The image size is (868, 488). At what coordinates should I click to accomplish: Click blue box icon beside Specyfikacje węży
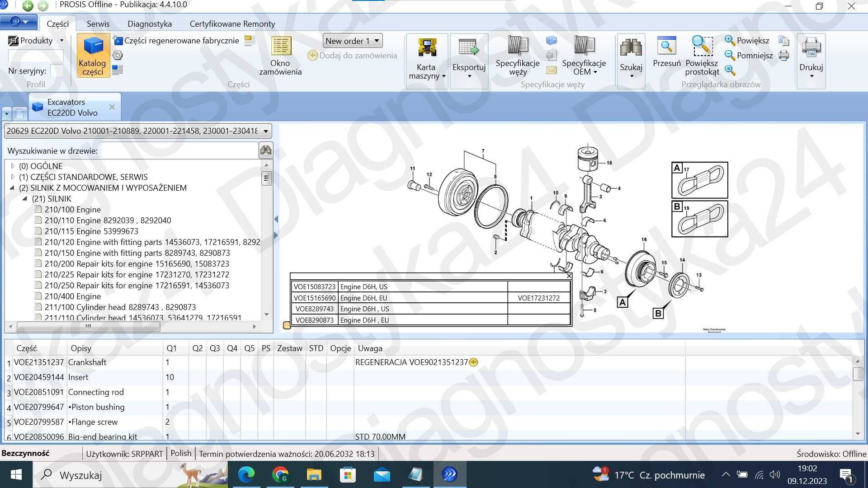(551, 41)
